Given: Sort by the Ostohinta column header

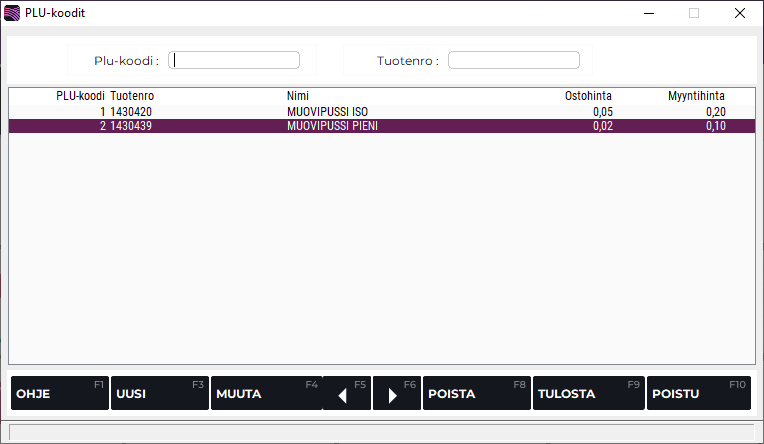Looking at the screenshot, I should [x=588, y=96].
